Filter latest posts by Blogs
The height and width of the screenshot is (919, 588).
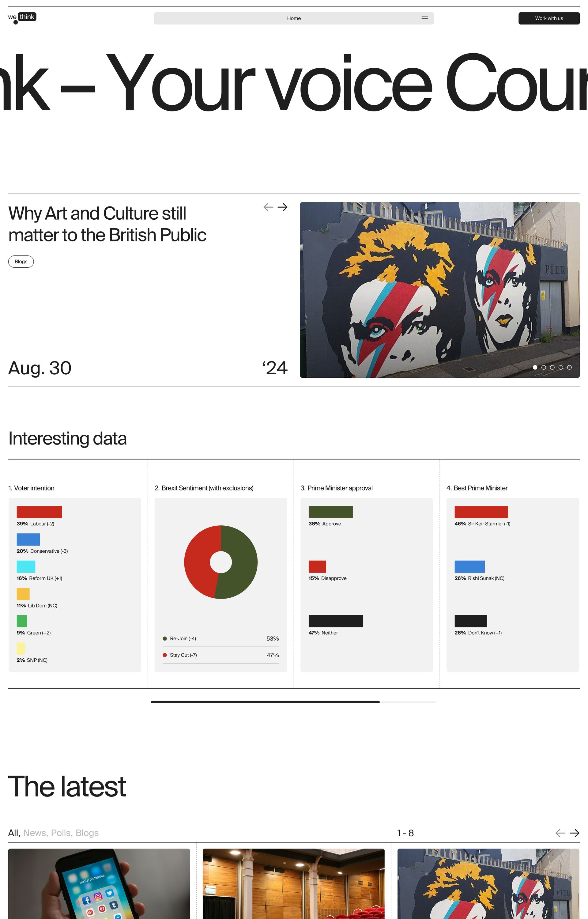coord(87,833)
